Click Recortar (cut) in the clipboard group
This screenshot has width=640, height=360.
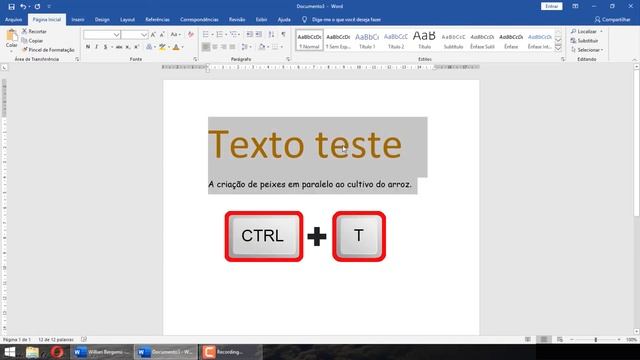point(34,31)
